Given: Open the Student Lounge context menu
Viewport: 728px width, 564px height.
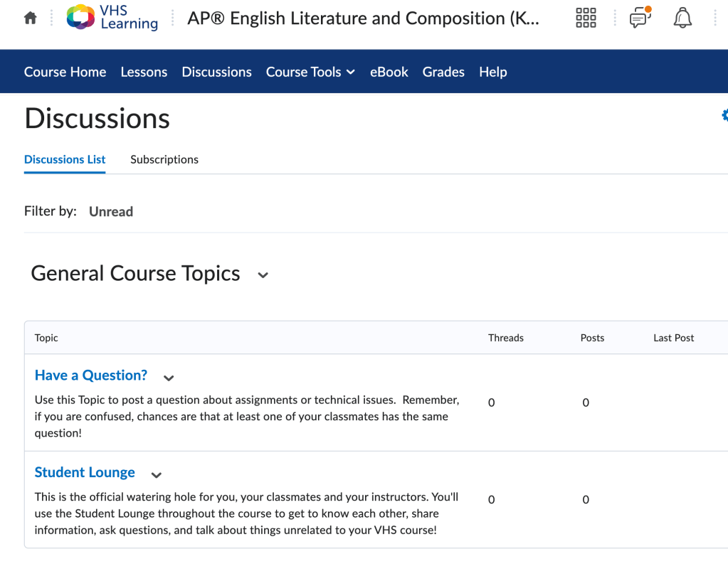Looking at the screenshot, I should tap(157, 474).
